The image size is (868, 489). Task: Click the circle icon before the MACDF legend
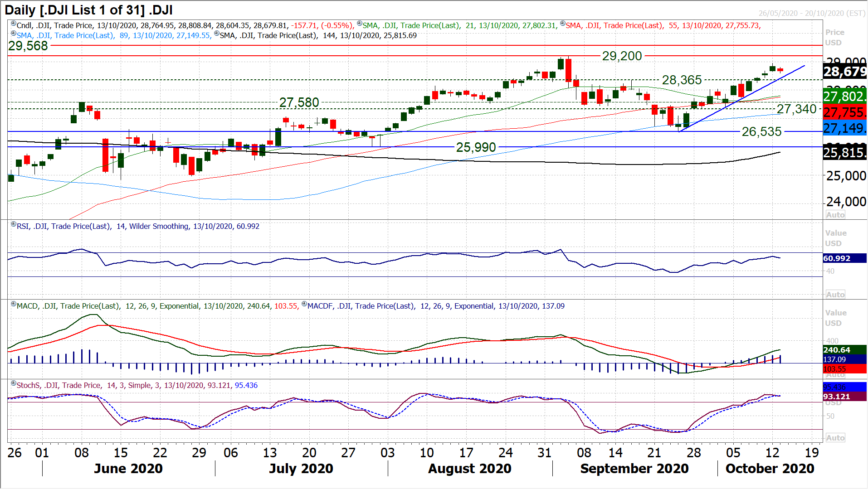tap(304, 304)
